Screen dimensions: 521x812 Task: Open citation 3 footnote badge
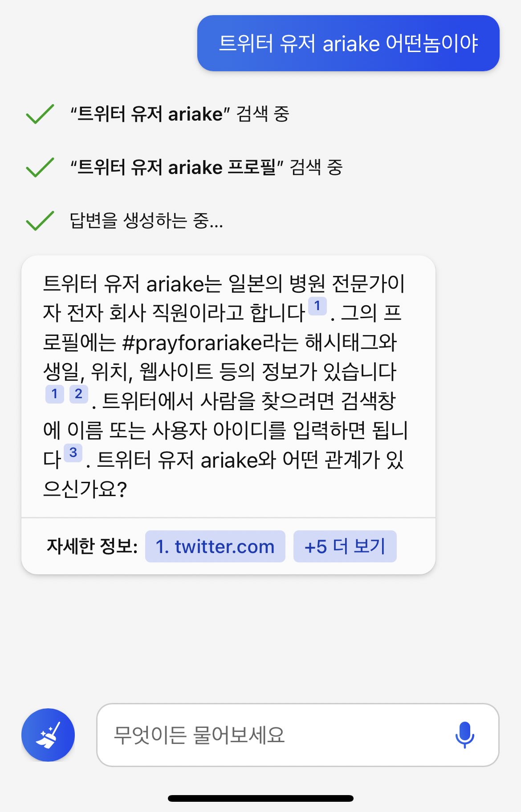73,453
